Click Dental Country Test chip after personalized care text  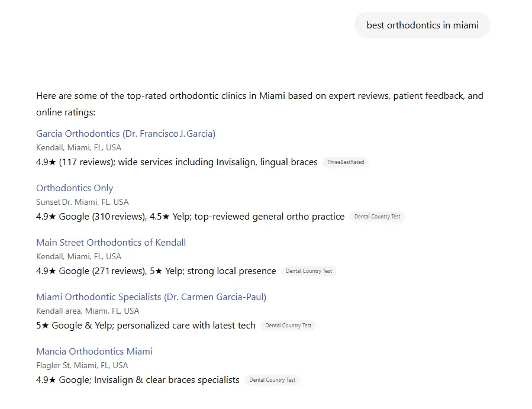288,326
